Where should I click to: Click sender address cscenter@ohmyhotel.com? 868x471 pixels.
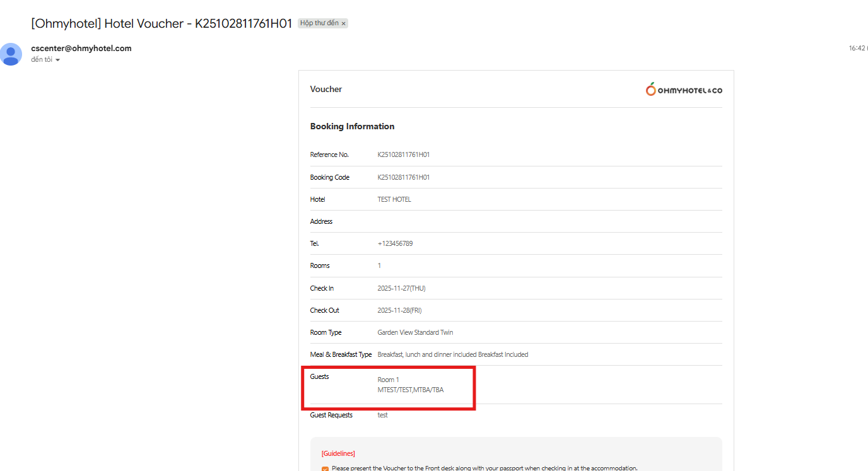click(81, 49)
